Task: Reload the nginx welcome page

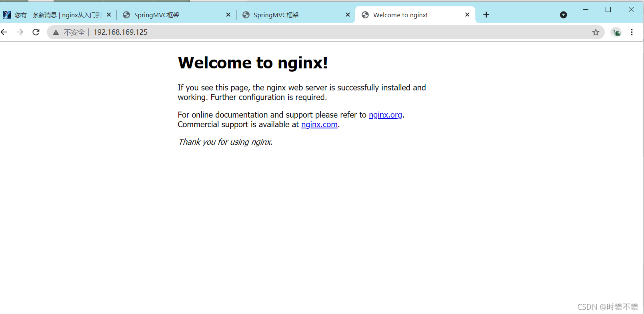Action: pos(36,32)
